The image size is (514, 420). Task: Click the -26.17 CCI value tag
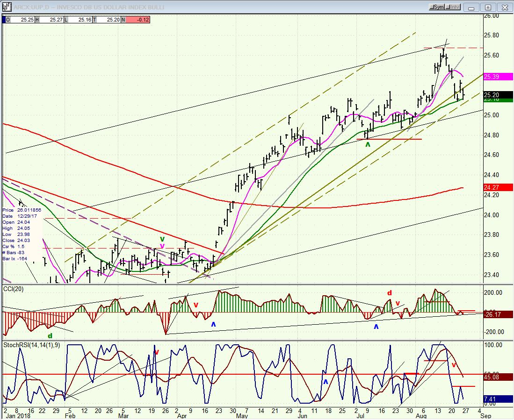(498, 314)
